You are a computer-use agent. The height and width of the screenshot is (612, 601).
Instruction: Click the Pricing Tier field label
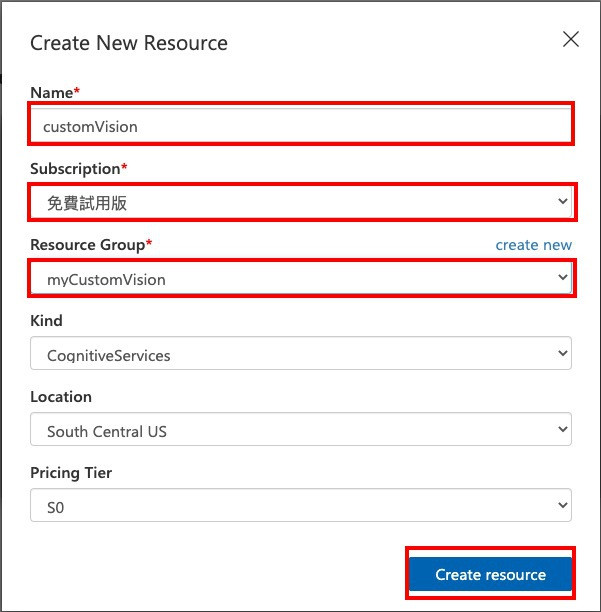(71, 473)
